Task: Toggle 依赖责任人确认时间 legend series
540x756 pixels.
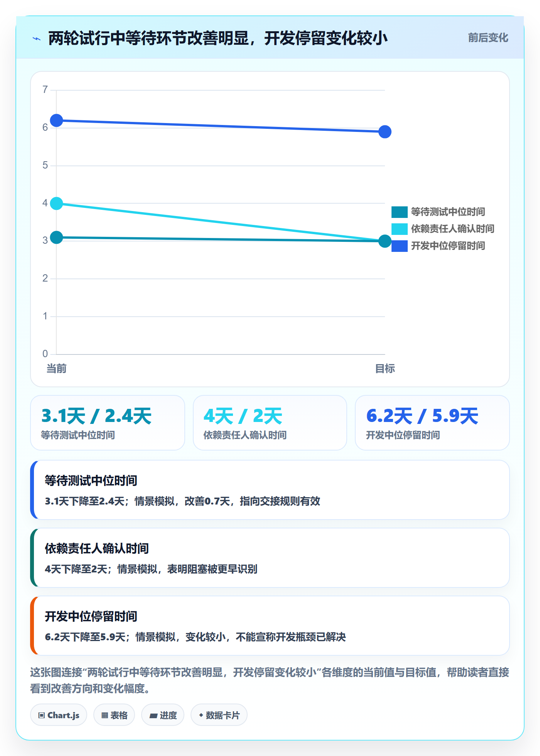Action: [443, 229]
